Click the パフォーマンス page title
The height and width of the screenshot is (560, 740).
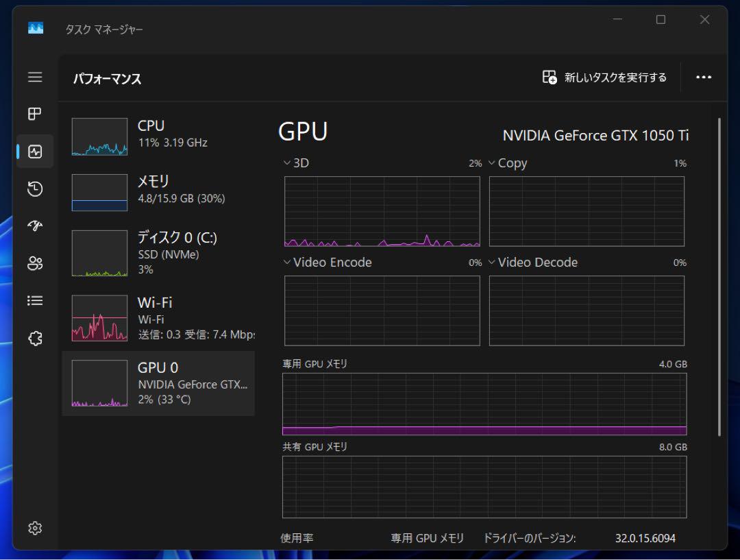point(107,78)
